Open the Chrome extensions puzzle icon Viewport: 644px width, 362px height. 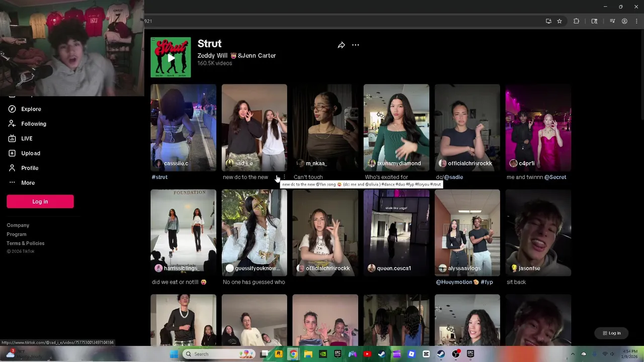577,21
